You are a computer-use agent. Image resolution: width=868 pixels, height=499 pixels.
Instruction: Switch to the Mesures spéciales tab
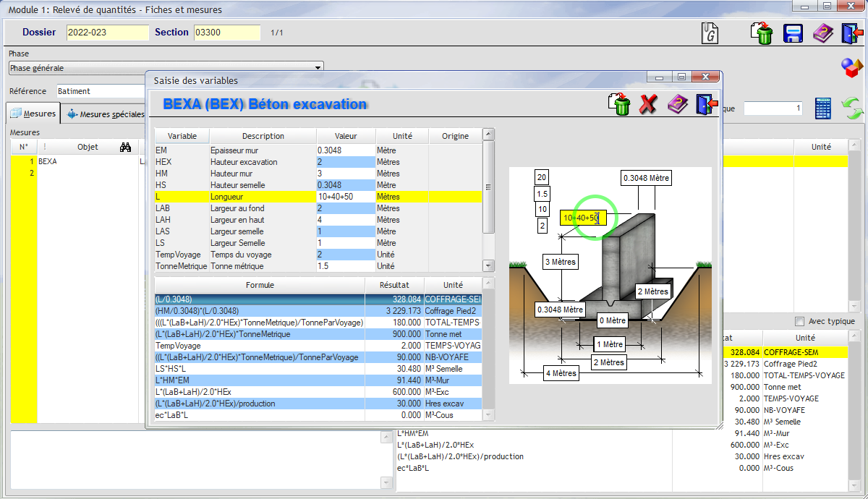(x=106, y=114)
